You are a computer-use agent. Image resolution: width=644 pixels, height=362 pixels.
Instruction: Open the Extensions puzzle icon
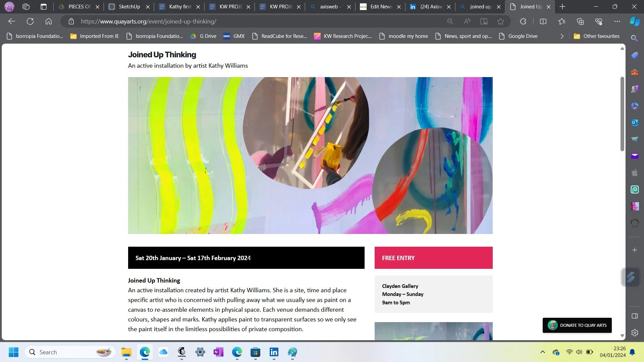(x=523, y=21)
